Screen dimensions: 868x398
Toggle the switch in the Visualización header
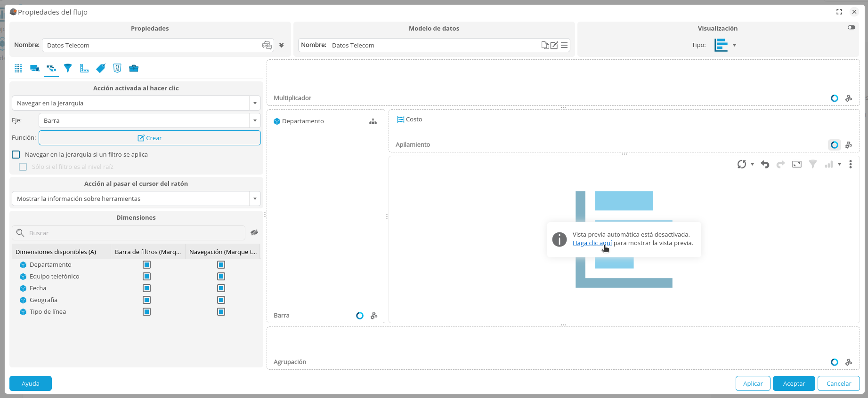(851, 27)
